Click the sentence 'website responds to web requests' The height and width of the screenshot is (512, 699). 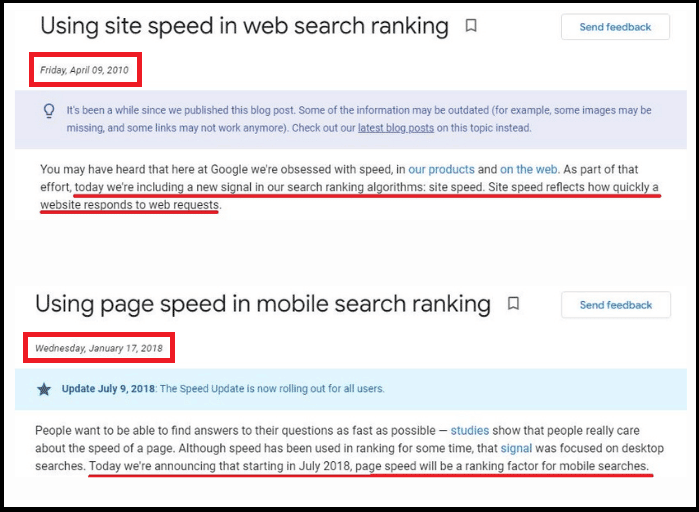pyautogui.click(x=129, y=205)
